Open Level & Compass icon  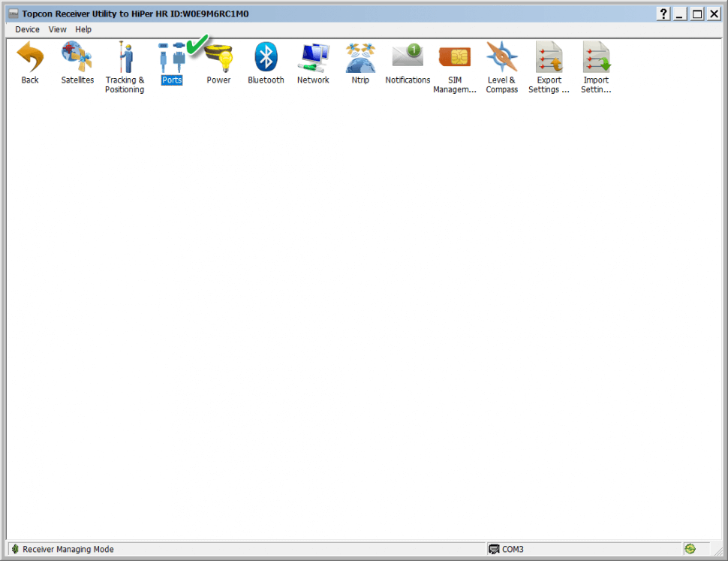point(502,57)
